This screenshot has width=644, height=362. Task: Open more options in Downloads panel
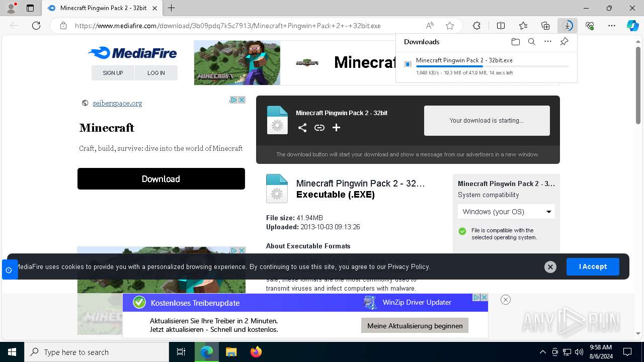tap(548, 42)
